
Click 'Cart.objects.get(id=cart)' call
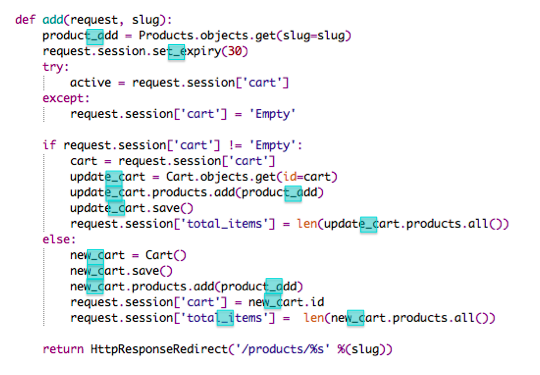pyautogui.click(x=252, y=177)
